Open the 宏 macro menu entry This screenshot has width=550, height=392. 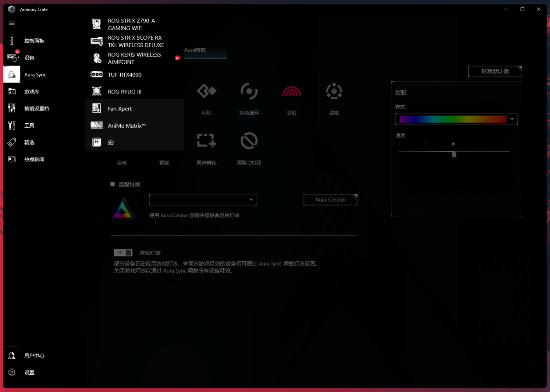pos(135,142)
